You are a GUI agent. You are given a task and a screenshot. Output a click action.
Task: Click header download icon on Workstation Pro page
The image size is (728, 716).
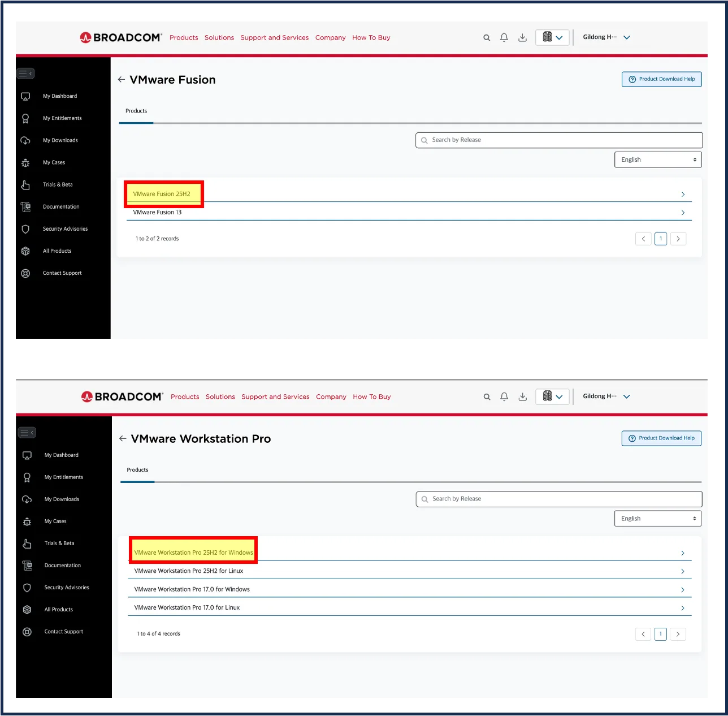coord(523,397)
